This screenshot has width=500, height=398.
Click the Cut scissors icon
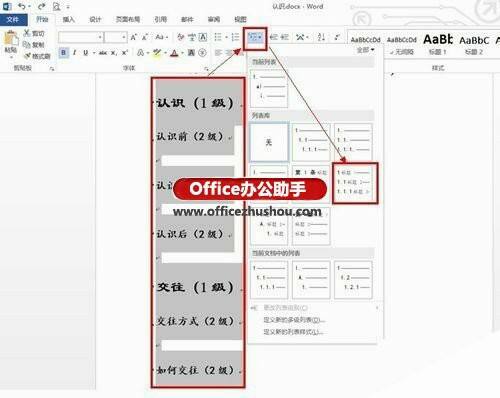[x=27, y=33]
